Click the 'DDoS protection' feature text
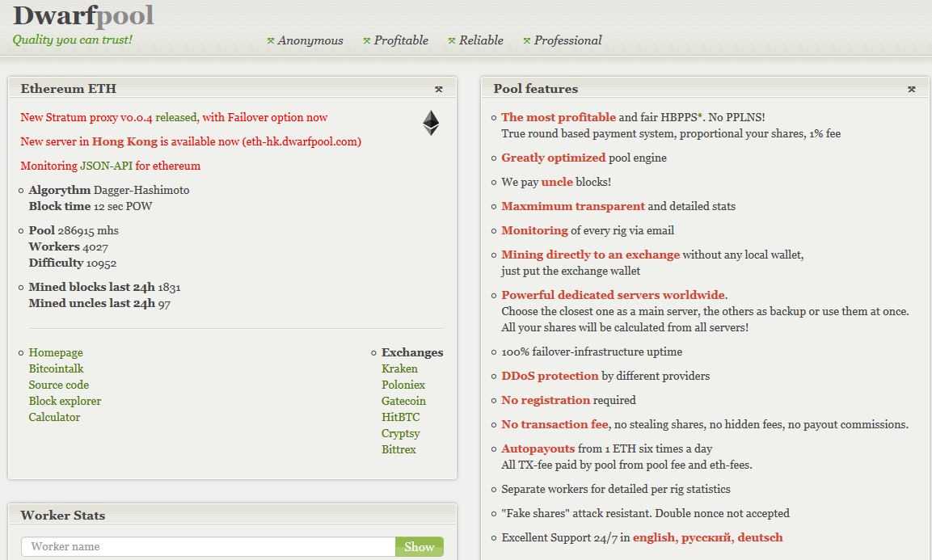The height and width of the screenshot is (560, 932). (550, 376)
